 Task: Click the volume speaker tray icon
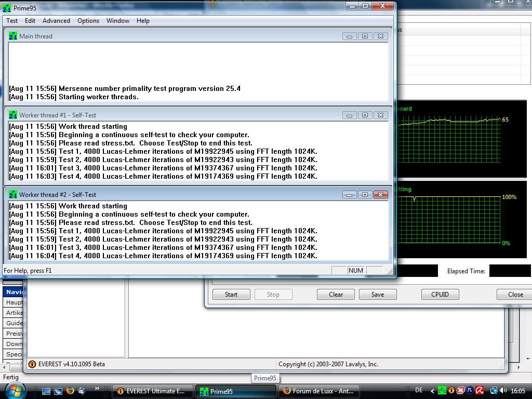503,391
